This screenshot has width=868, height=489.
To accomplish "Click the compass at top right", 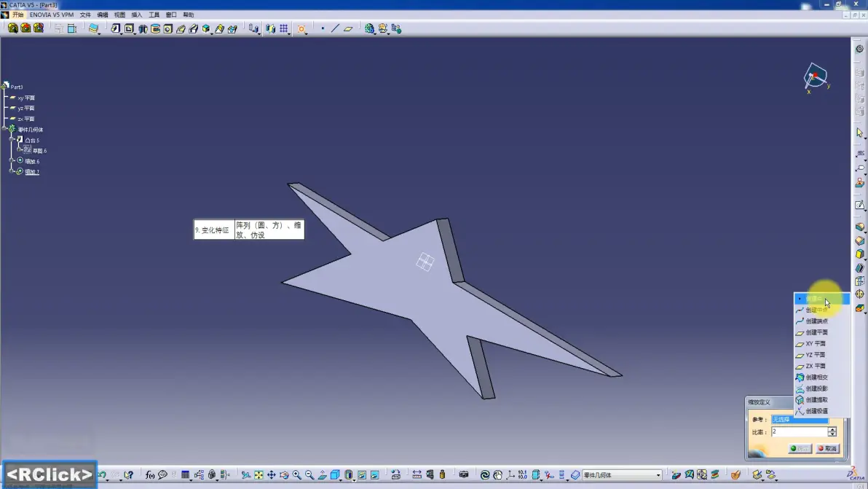I will (816, 77).
